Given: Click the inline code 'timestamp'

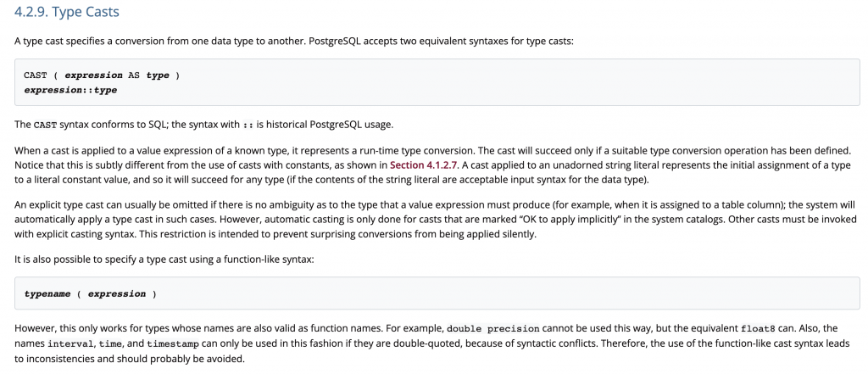Looking at the screenshot, I should pos(173,344).
